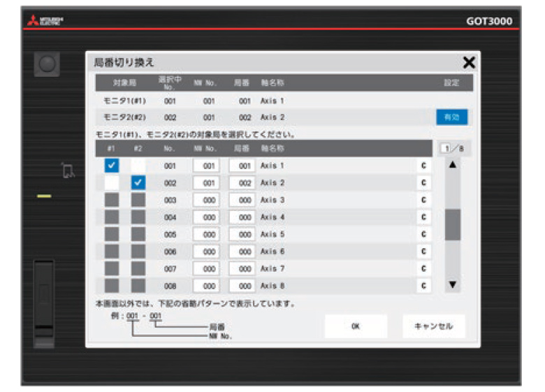Click the 局番 field for Axis 2

242,183
